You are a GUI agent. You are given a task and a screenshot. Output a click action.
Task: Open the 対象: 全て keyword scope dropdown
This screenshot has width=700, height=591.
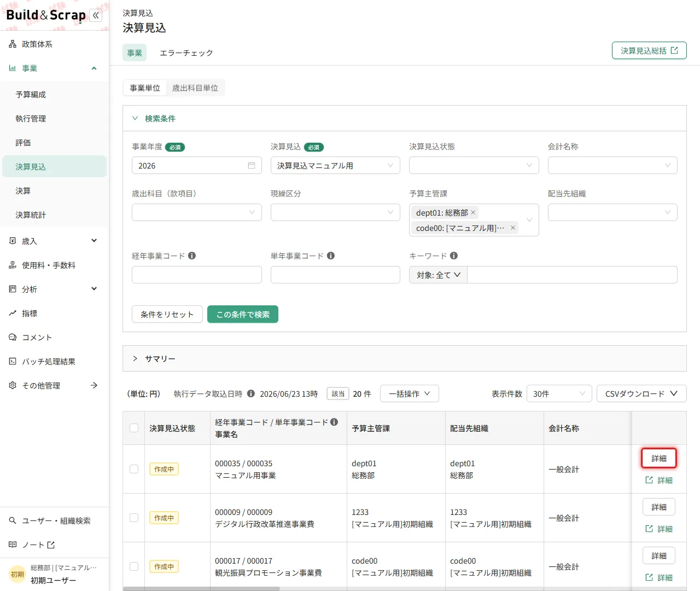[x=438, y=275]
